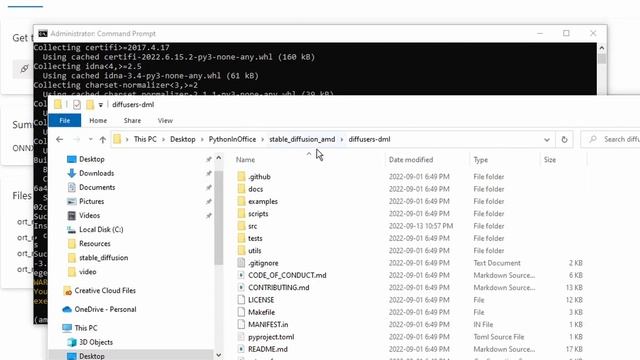Click the New folder quick access icon
This screenshot has height=360, width=640.
(90, 104)
